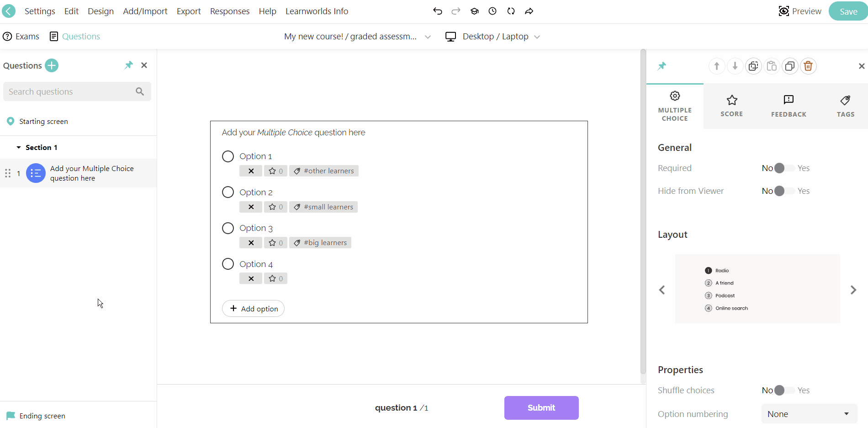
Task: Switch to the Feedback tab
Action: coord(789,106)
